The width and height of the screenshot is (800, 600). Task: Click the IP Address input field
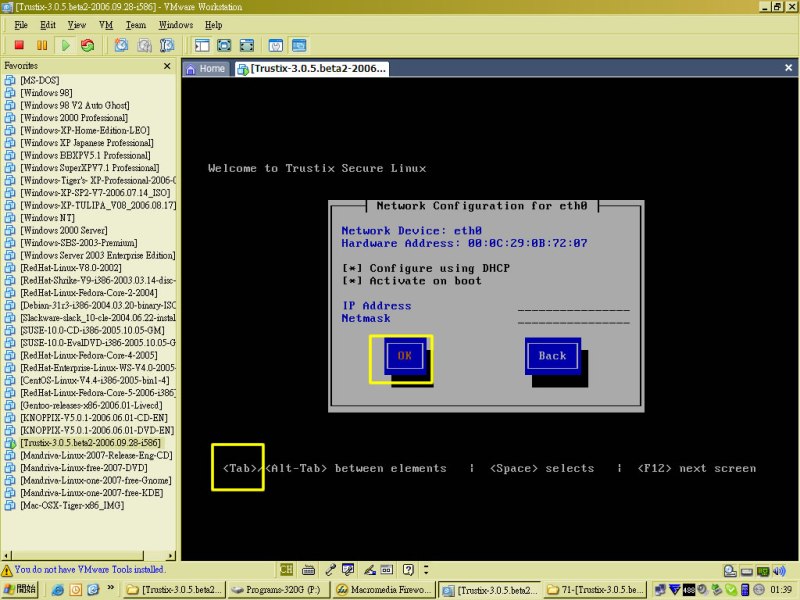coord(573,306)
